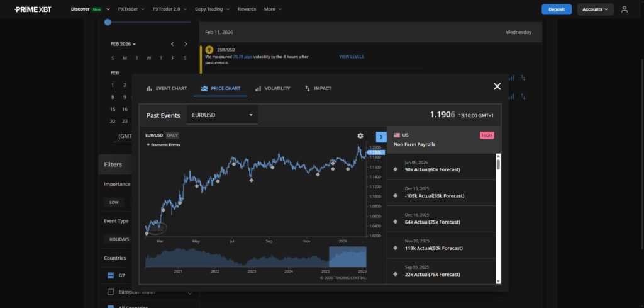Go to next month in calendar

[x=186, y=44]
